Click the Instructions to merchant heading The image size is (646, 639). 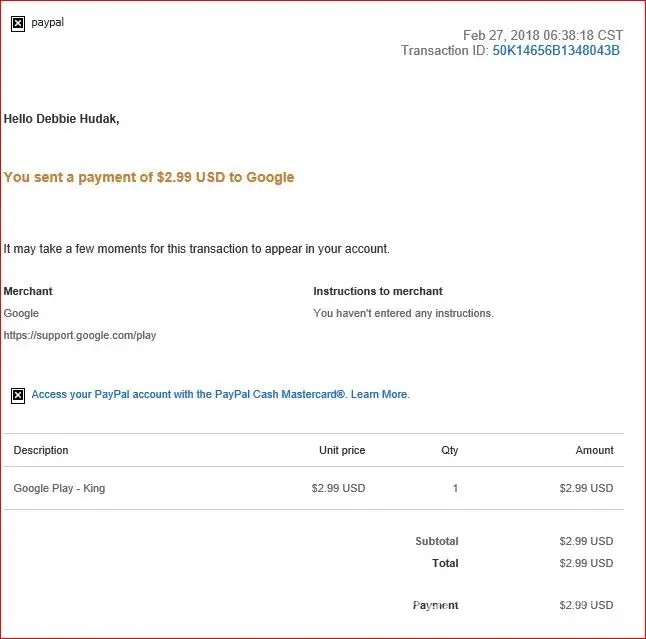tap(378, 291)
